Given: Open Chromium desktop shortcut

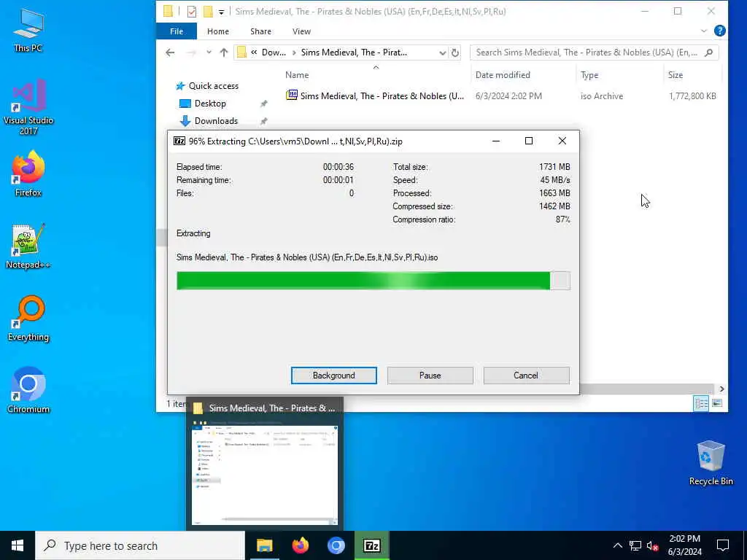Looking at the screenshot, I should point(28,391).
